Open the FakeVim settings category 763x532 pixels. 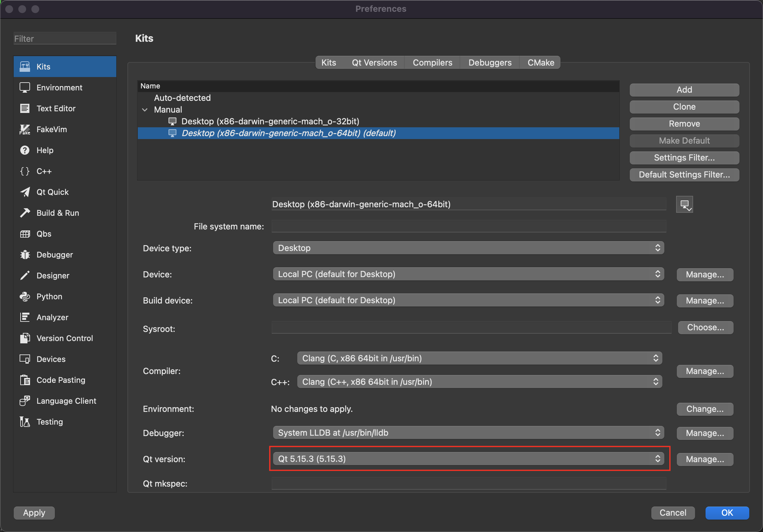(x=51, y=129)
